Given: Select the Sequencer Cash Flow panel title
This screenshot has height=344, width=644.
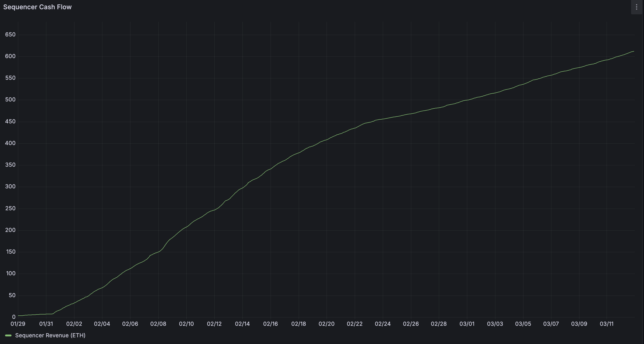Looking at the screenshot, I should click(x=37, y=7).
